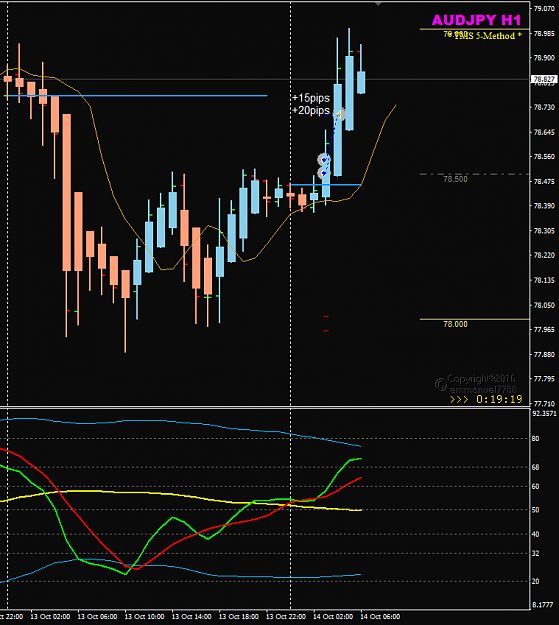
Task: Click 79.070 on the price scale
Action: pyautogui.click(x=544, y=8)
